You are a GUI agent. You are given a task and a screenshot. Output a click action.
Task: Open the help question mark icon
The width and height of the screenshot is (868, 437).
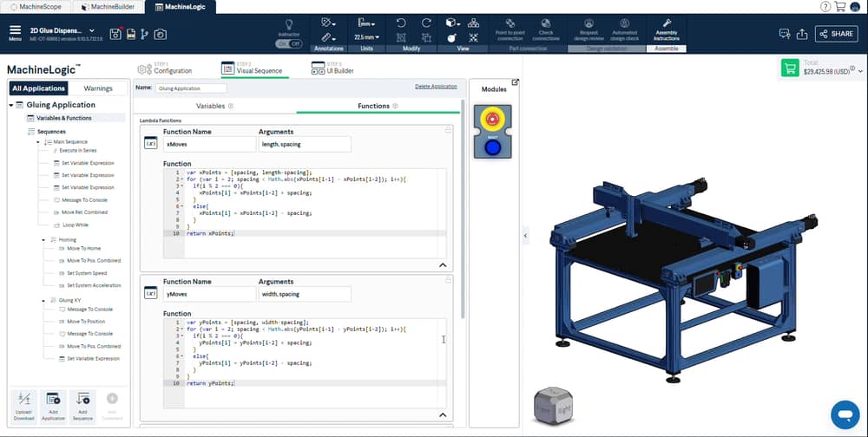[825, 7]
